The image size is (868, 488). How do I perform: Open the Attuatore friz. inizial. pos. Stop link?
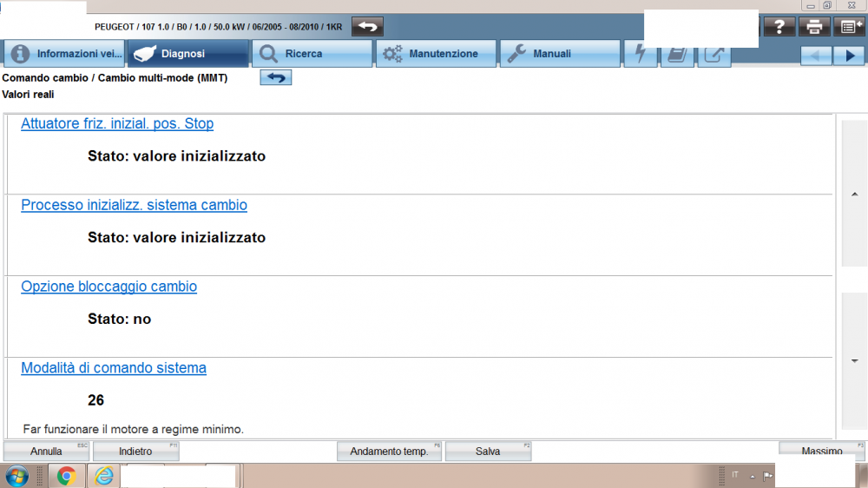(x=117, y=124)
